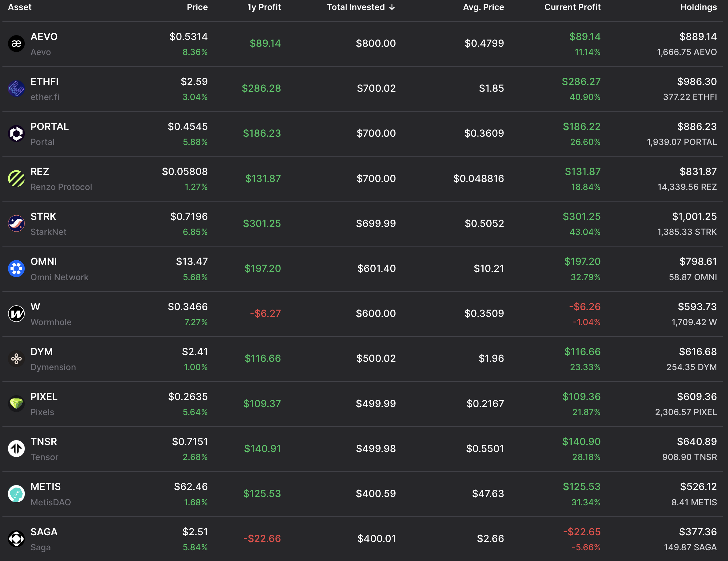Sort by the Current Profit column
This screenshot has width=728, height=561.
pos(572,7)
